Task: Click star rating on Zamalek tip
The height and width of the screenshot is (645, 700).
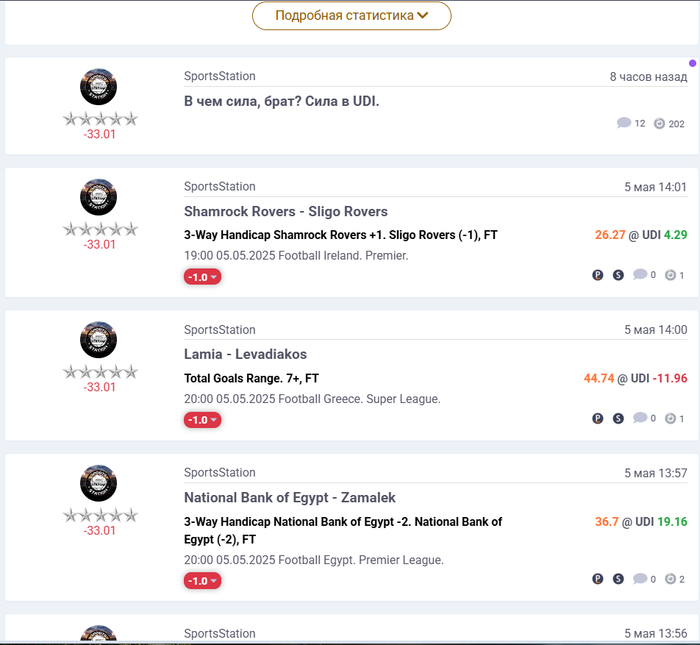Action: pos(100,516)
